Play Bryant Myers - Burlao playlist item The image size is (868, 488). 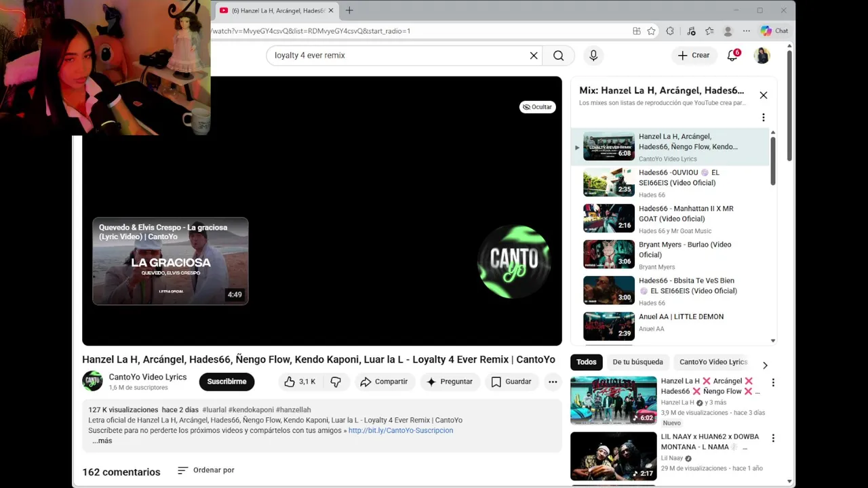click(670, 254)
